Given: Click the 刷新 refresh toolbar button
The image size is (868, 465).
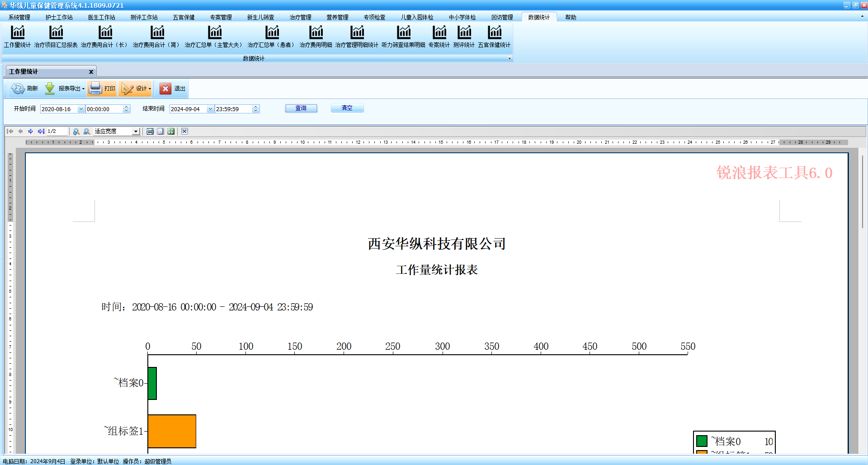Looking at the screenshot, I should pyautogui.click(x=25, y=89).
